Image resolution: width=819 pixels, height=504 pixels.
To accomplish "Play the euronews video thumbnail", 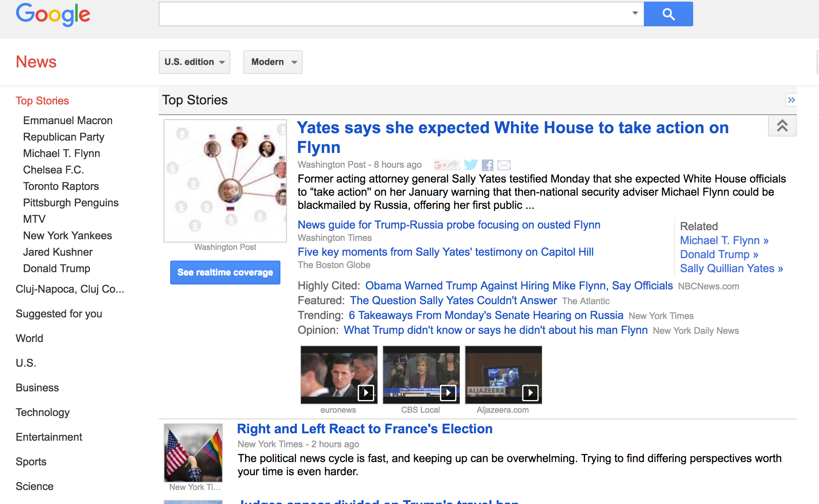I will [x=339, y=375].
